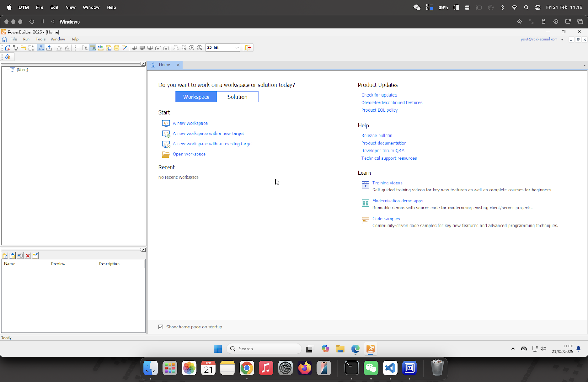Click Open workspace link
The image size is (588, 382).
pos(189,154)
